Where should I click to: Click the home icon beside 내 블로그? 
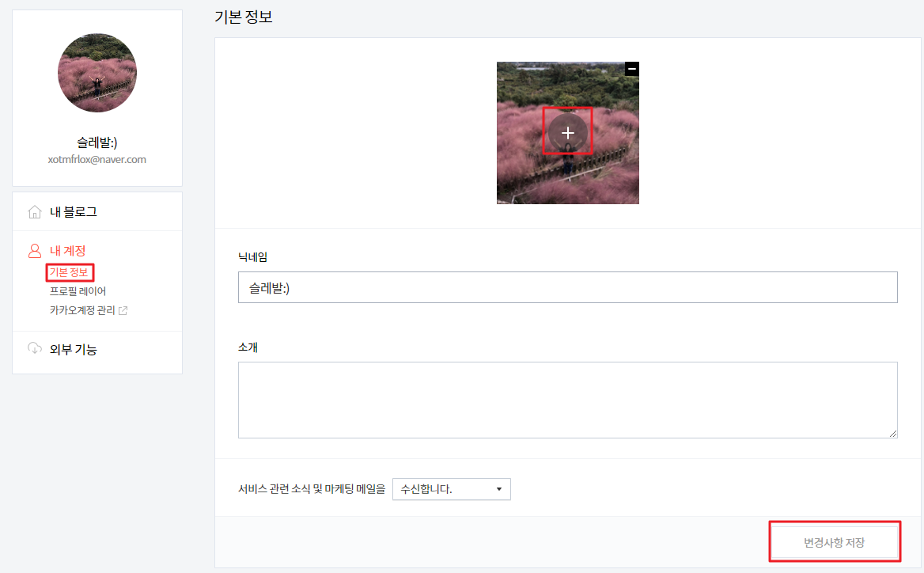35,211
